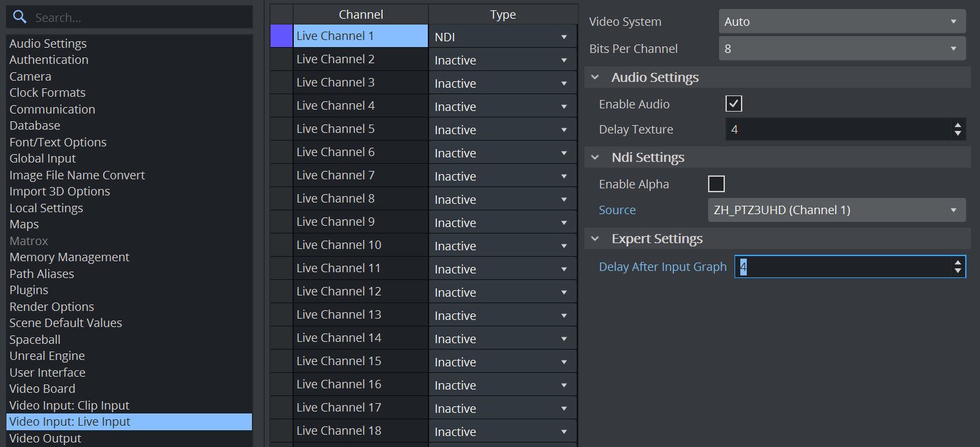
Task: Collapse the Audio Settings section
Action: click(595, 77)
